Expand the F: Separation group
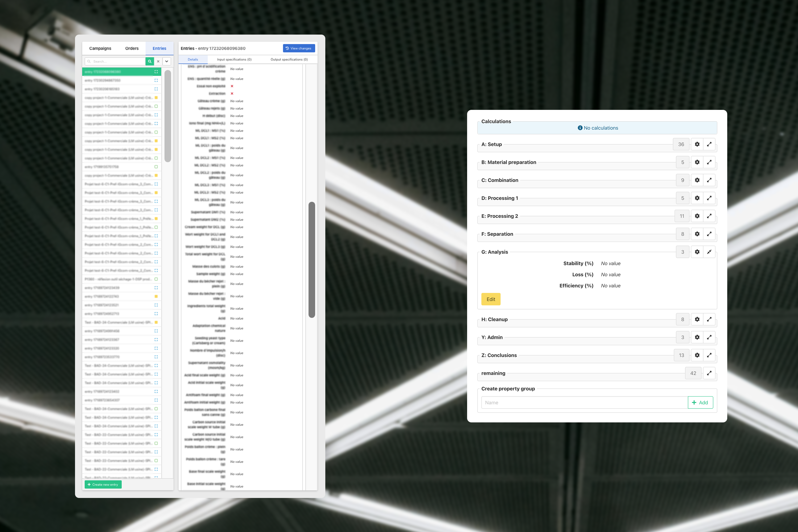This screenshot has height=532, width=798. tap(709, 234)
